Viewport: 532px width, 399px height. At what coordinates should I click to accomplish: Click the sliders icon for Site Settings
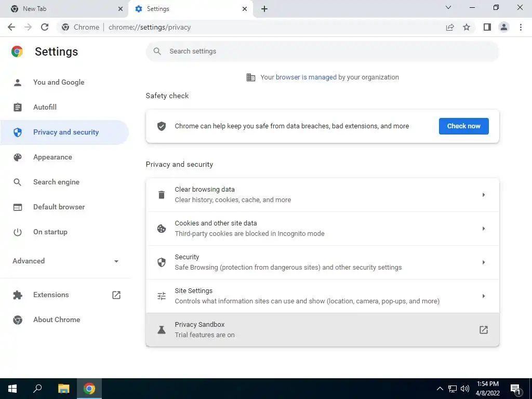pyautogui.click(x=162, y=296)
